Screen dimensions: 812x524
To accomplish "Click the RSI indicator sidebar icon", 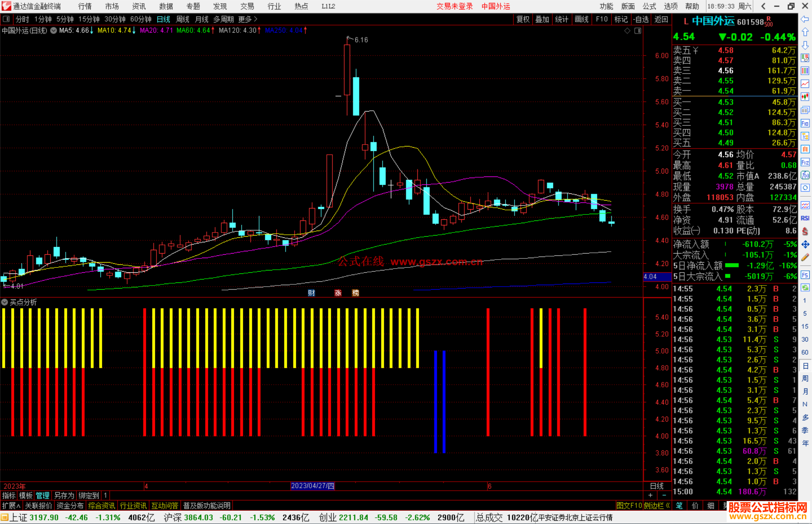I will (805, 218).
